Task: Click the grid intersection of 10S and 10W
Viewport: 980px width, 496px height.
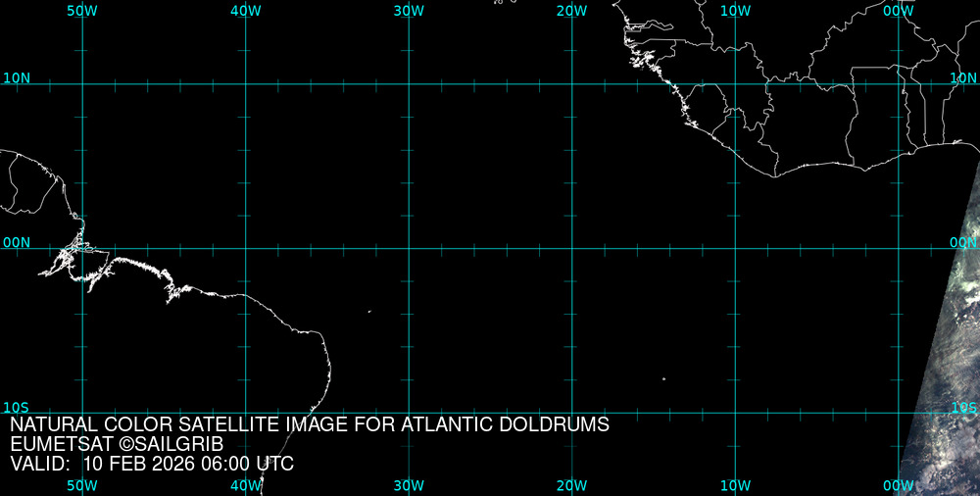Action: 735,413
